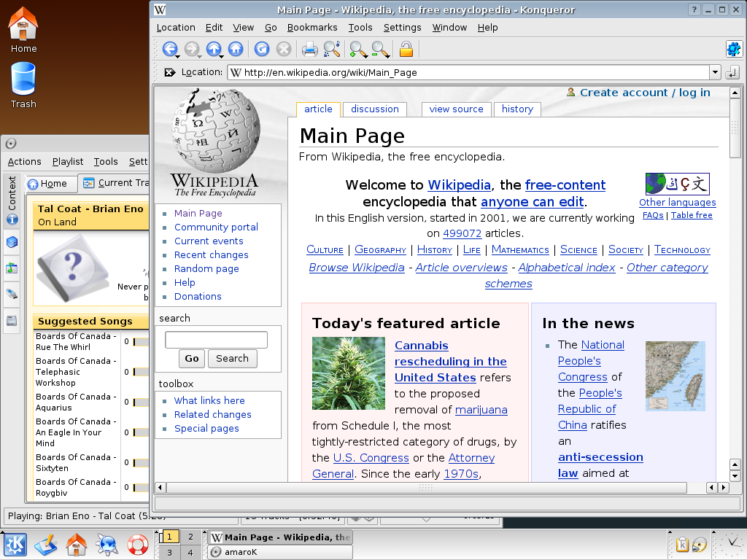Click the Home URL toolbar icon

(x=235, y=50)
